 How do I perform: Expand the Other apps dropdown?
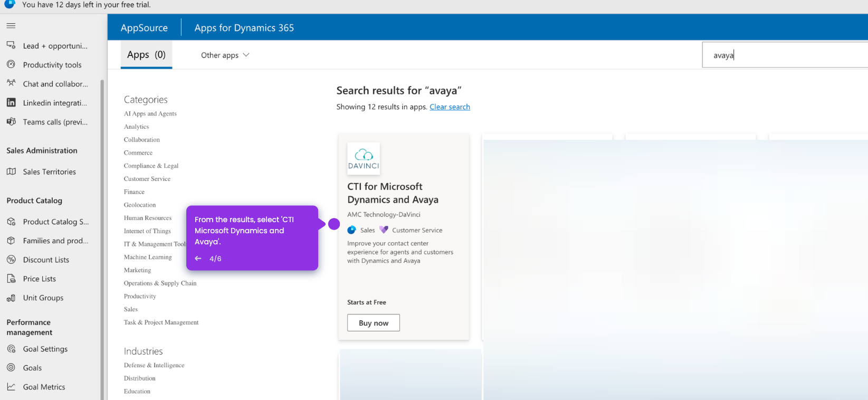(225, 55)
